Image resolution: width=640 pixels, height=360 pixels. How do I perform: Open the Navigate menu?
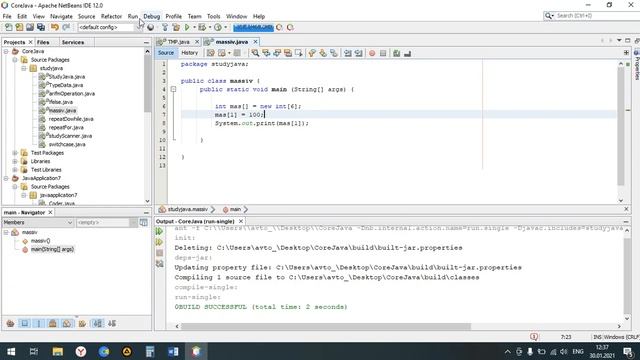click(x=61, y=16)
